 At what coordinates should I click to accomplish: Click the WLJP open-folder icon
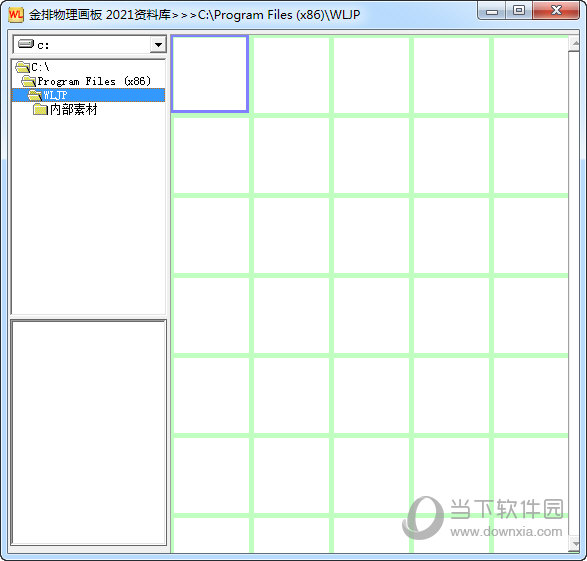click(x=35, y=95)
